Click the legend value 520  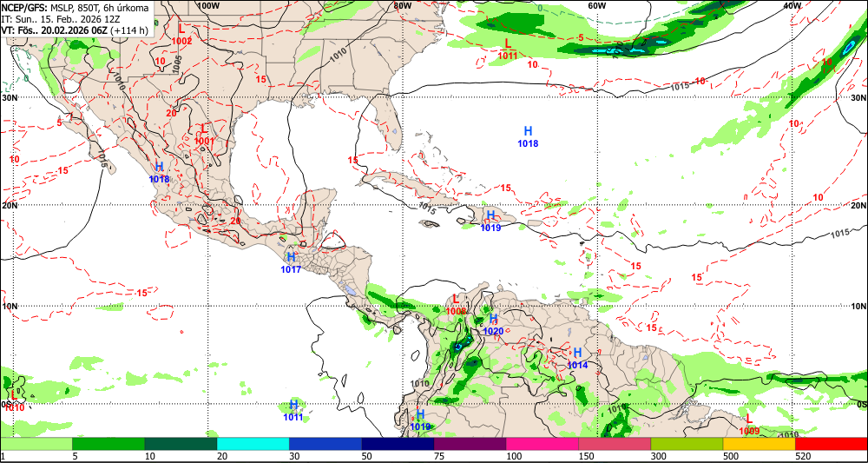point(802,456)
